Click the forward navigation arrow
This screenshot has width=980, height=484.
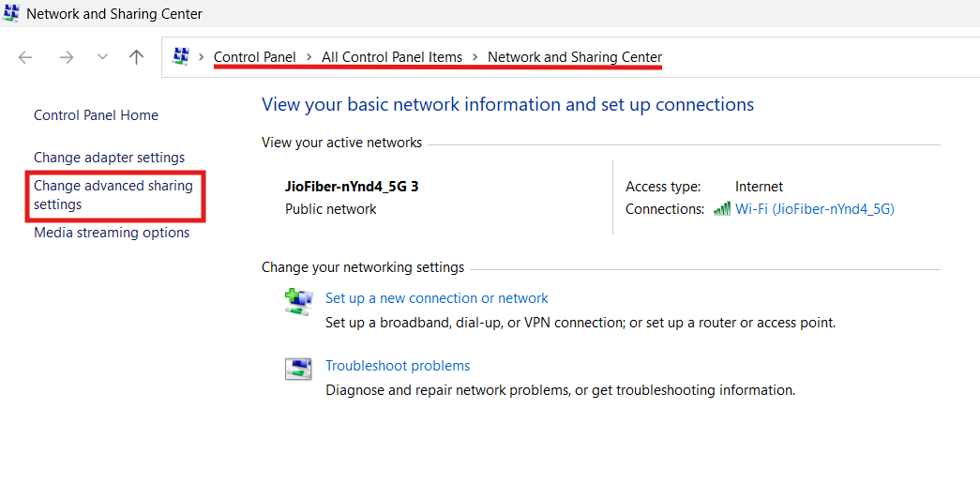coord(66,57)
